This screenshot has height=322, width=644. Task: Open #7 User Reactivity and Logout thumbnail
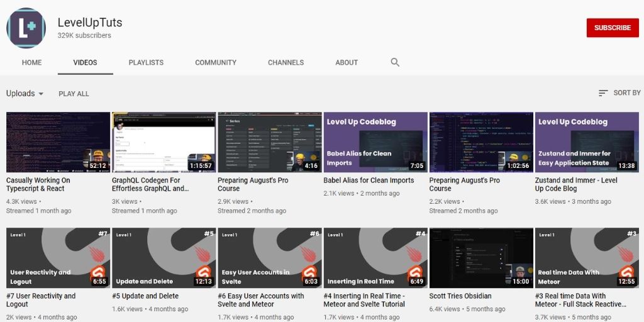(x=58, y=258)
